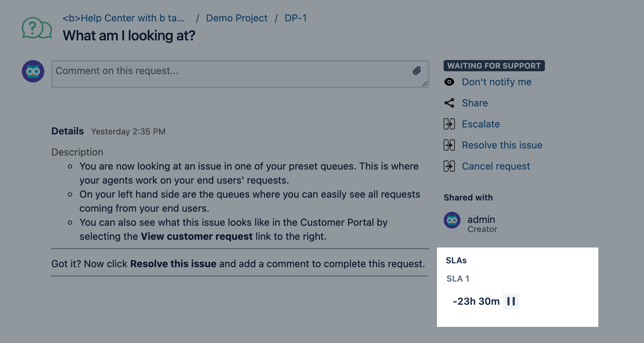The height and width of the screenshot is (343, 644).
Task: Click the help center speech bubble logo
Action: tap(37, 28)
